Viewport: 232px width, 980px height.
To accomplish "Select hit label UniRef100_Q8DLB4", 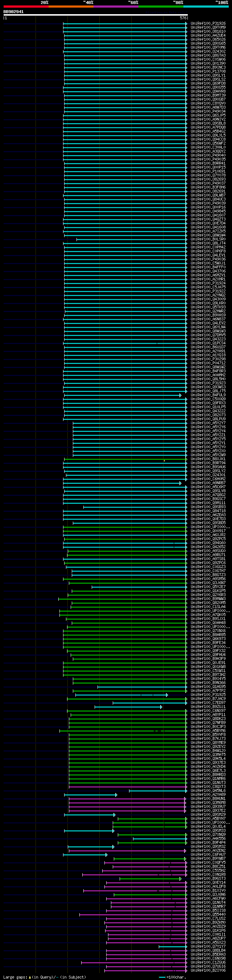I will coord(208,950).
